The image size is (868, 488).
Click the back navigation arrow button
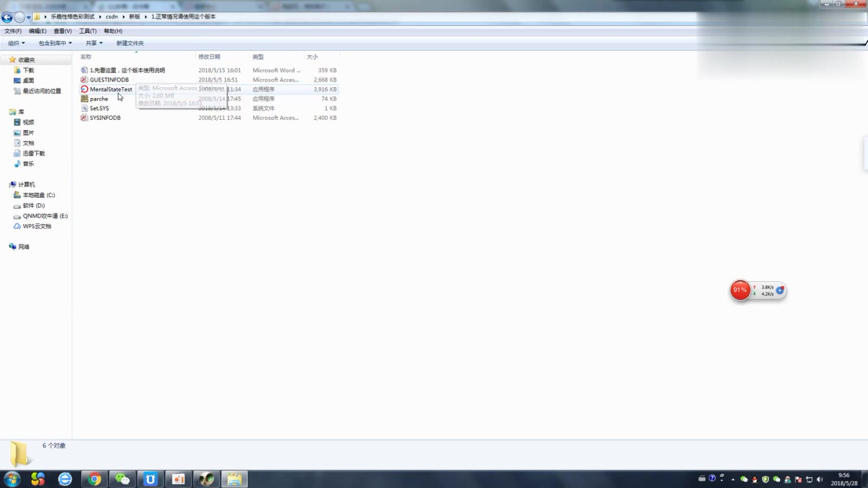(7, 17)
